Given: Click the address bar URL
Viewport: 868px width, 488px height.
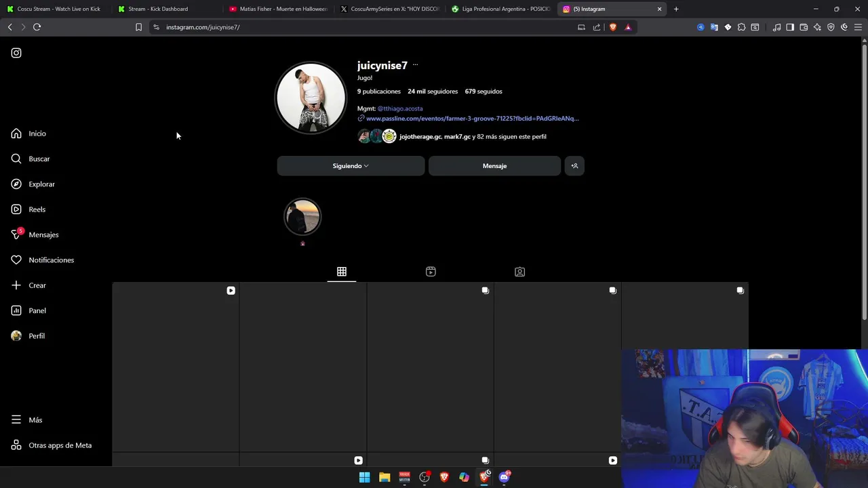Looking at the screenshot, I should pos(203,27).
